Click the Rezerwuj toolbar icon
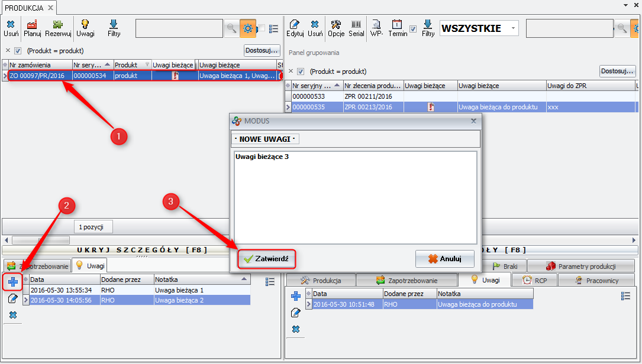 pyautogui.click(x=58, y=28)
